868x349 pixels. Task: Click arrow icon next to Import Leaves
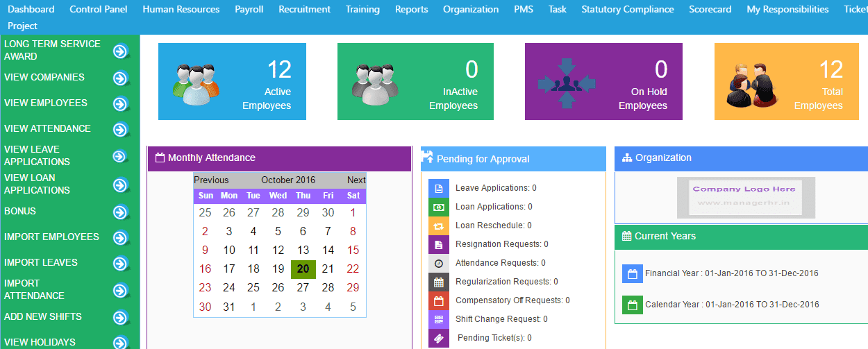(121, 264)
